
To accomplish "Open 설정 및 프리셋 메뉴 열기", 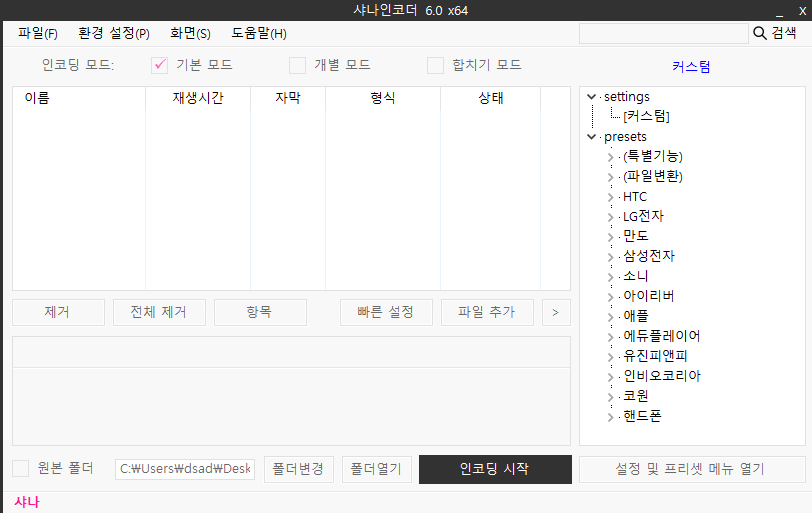I will [692, 469].
